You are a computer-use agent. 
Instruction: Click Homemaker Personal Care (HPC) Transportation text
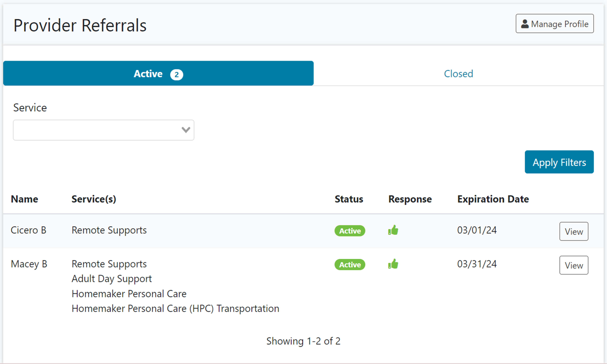pyautogui.click(x=175, y=308)
